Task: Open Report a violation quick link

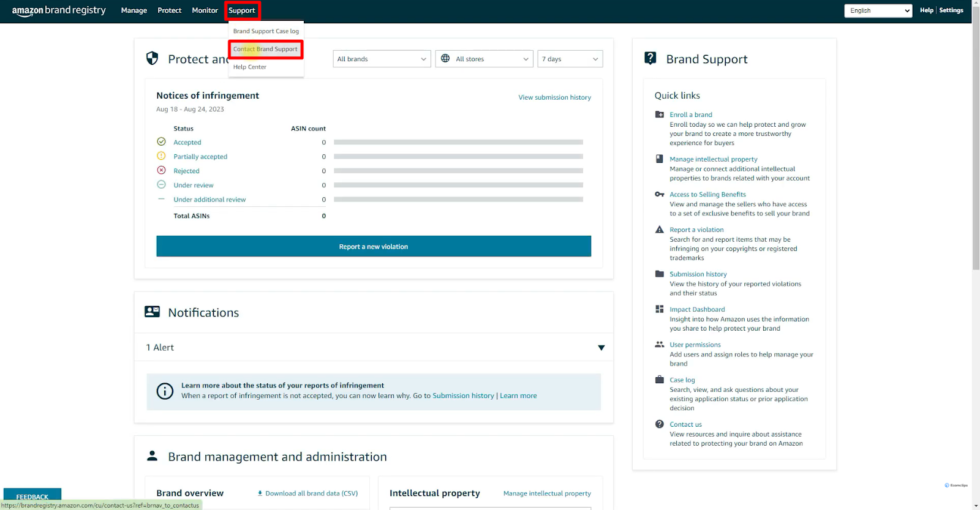Action: point(696,230)
